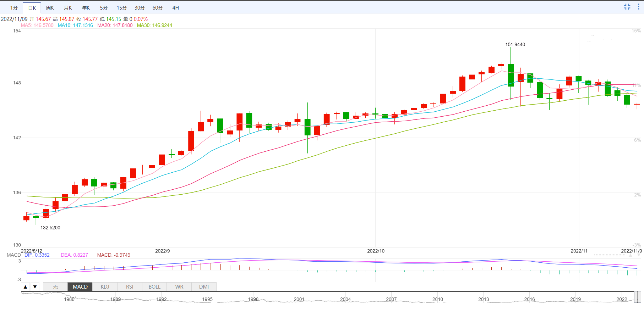
Task: Switch to the 5分 timeframe
Action: click(104, 8)
